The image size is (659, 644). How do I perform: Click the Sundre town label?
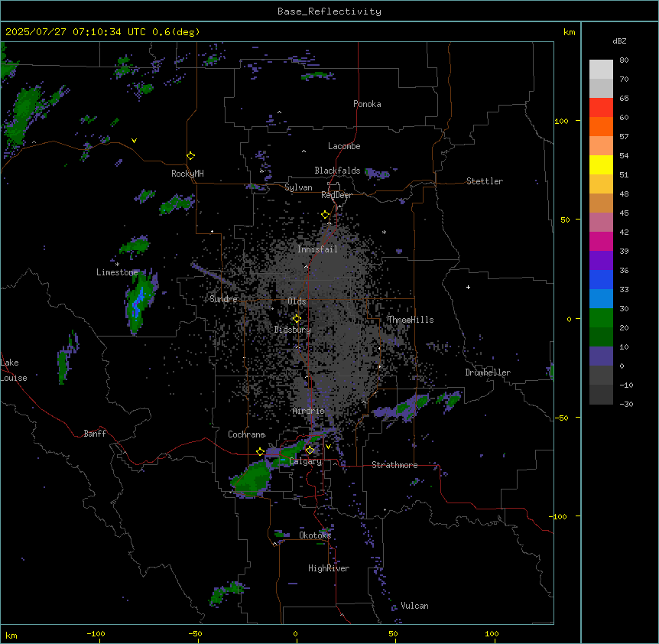(223, 299)
